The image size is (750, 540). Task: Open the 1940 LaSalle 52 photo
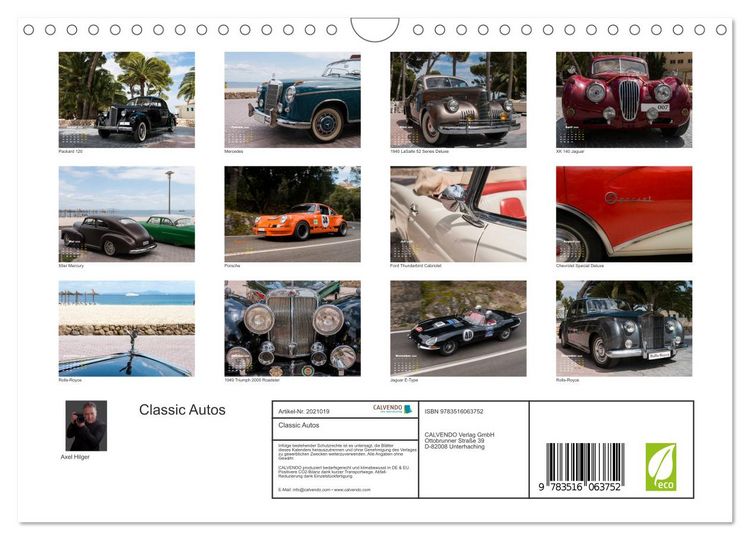[458, 99]
